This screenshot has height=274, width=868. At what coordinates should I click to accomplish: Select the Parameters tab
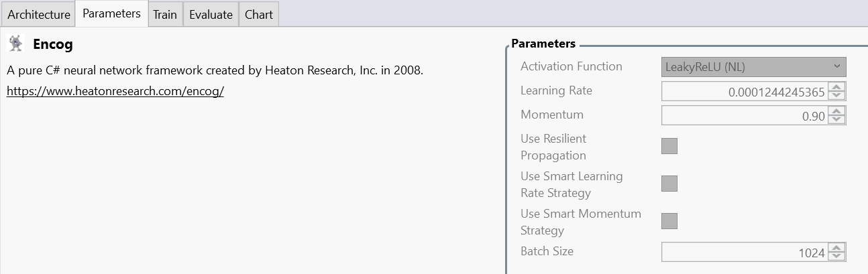pyautogui.click(x=111, y=13)
